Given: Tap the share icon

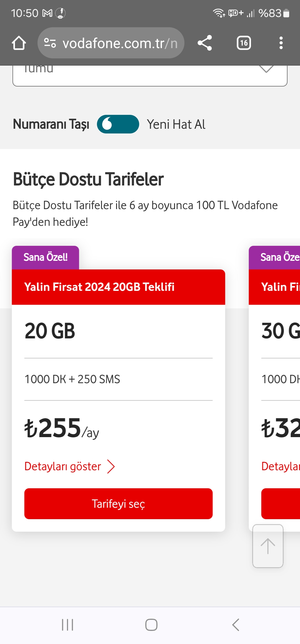Looking at the screenshot, I should [205, 43].
